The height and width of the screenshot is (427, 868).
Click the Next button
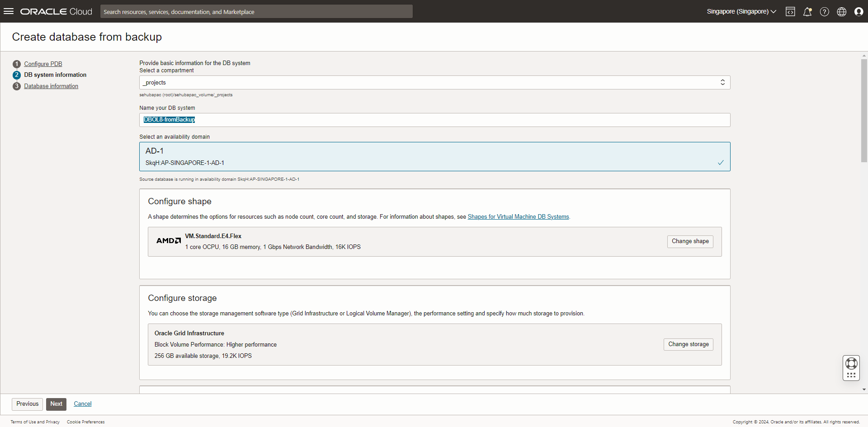[56, 404]
